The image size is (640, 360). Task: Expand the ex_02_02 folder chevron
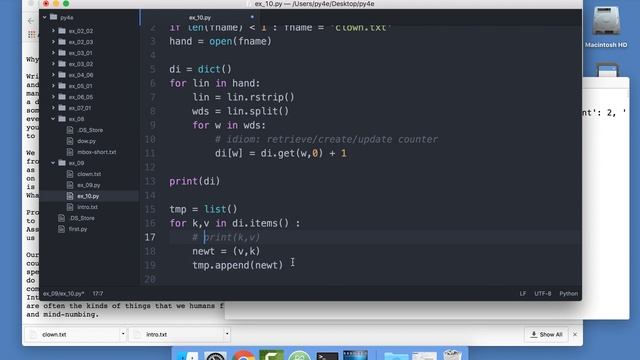pyautogui.click(x=53, y=31)
